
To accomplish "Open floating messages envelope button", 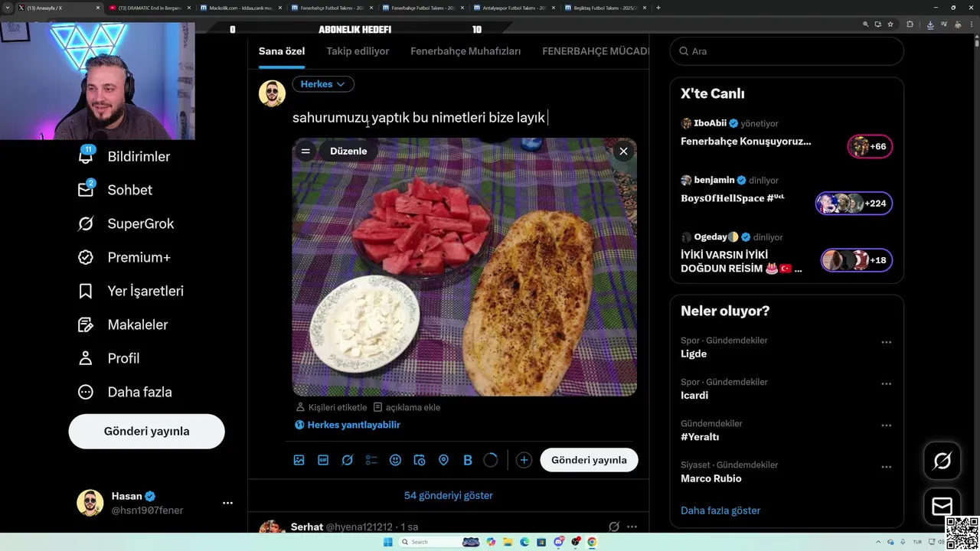I will point(942,507).
